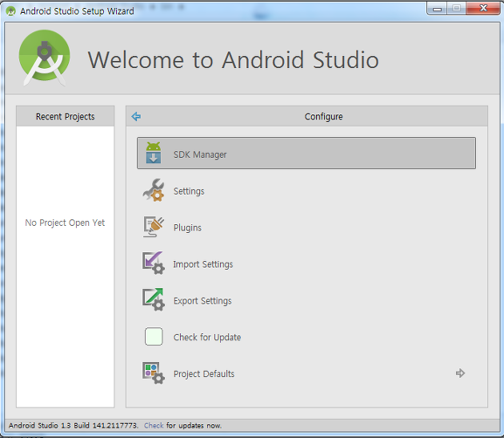Open Project Defaults

click(306, 373)
